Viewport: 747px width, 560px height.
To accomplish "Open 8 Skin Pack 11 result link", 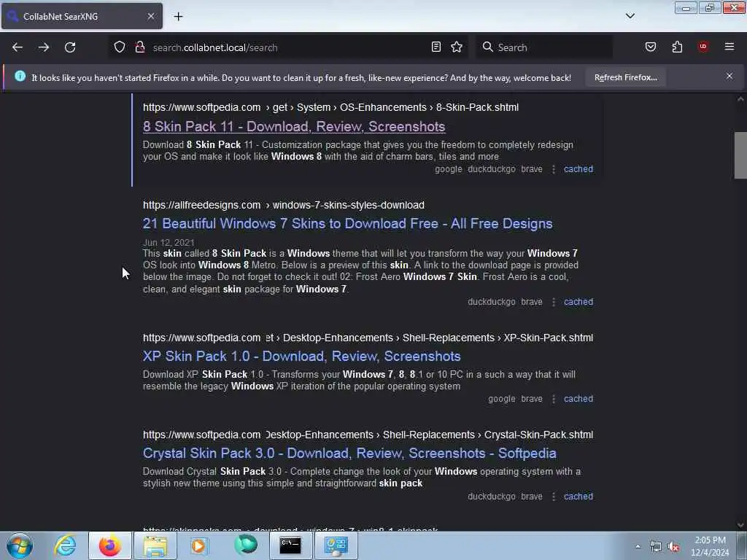I will point(294,127).
